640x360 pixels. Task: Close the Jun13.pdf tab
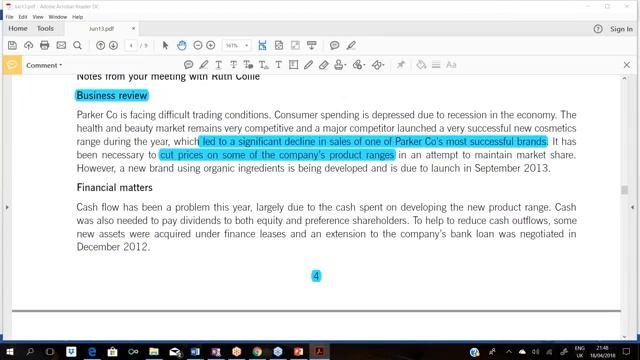click(x=133, y=29)
